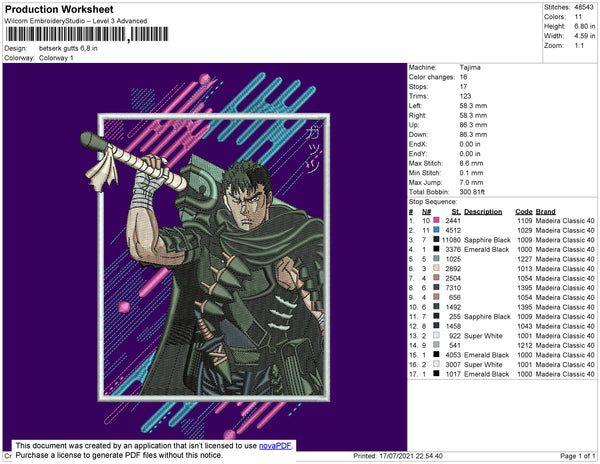Click thread code 1109 in row 1
The height and width of the screenshot is (464, 600).
point(525,221)
